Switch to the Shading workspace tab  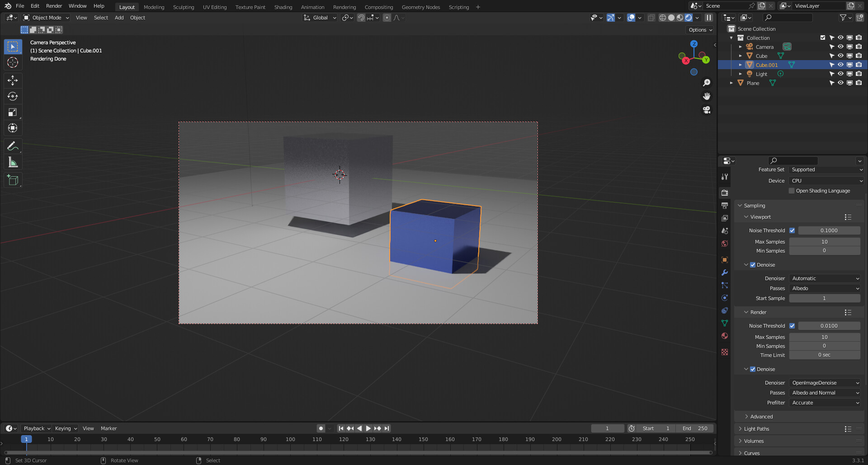coord(283,7)
